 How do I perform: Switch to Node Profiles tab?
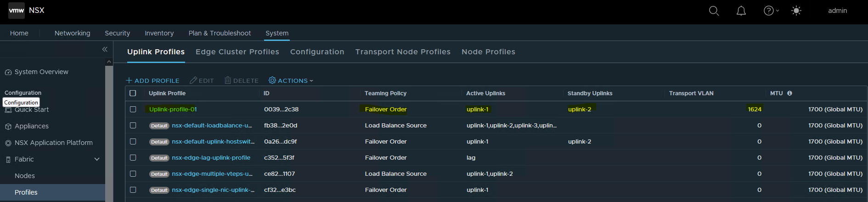click(488, 52)
